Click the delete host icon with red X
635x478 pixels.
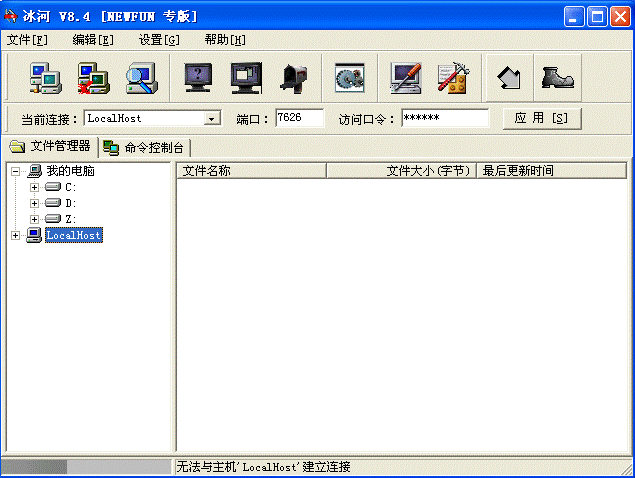[94, 78]
